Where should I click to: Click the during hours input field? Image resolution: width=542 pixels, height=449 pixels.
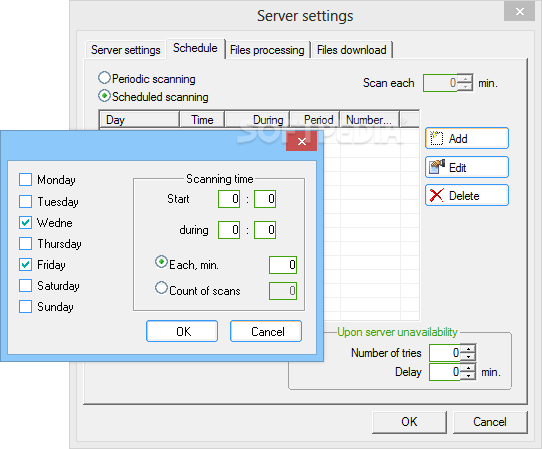click(229, 230)
